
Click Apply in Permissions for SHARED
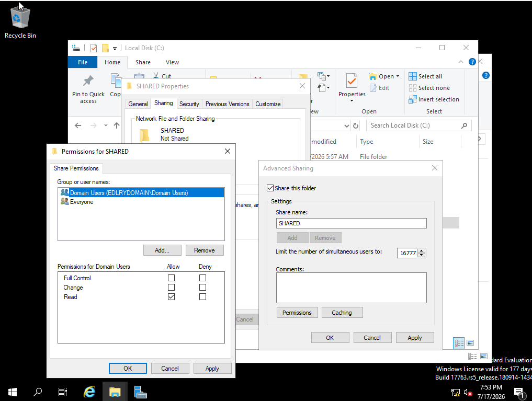tap(212, 368)
